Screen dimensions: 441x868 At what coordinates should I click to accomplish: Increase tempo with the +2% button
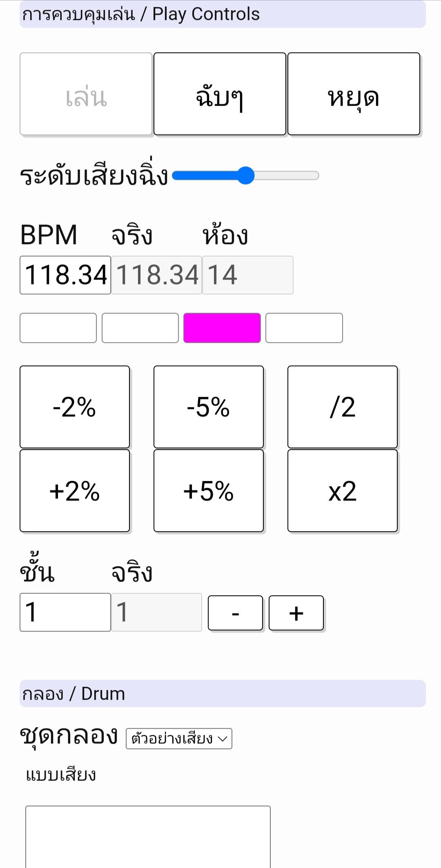coord(75,491)
